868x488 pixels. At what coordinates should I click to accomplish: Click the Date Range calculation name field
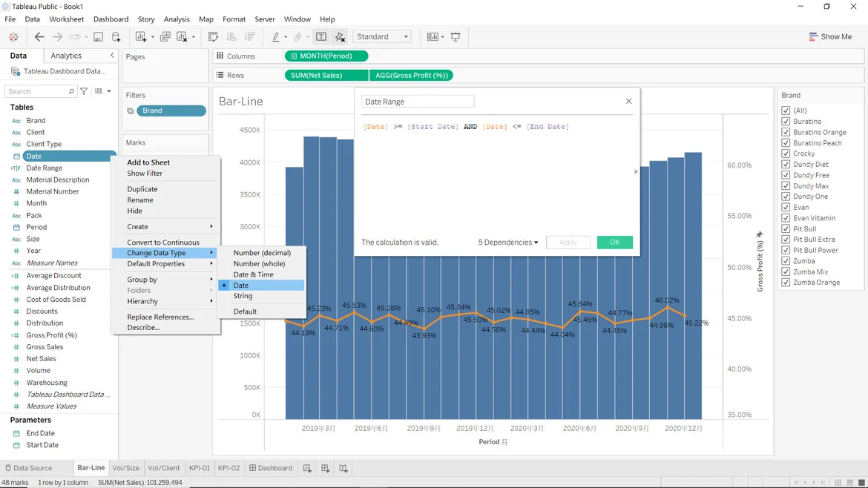418,102
